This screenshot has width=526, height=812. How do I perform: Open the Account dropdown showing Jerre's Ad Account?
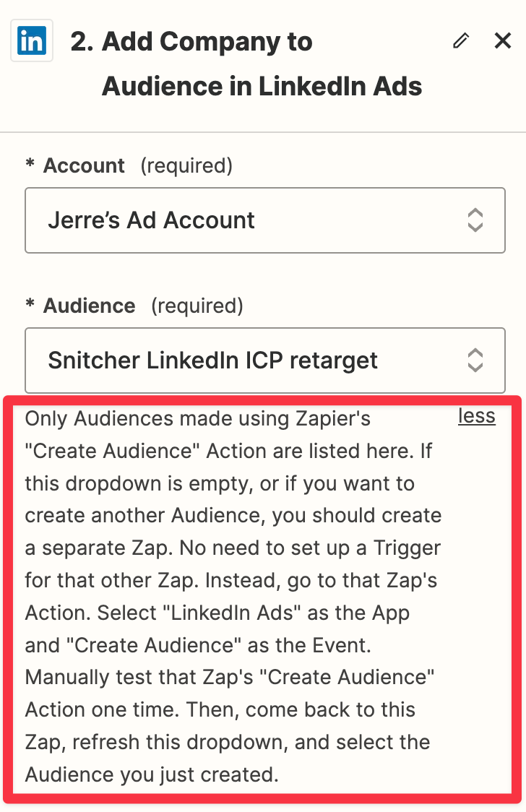coord(265,220)
